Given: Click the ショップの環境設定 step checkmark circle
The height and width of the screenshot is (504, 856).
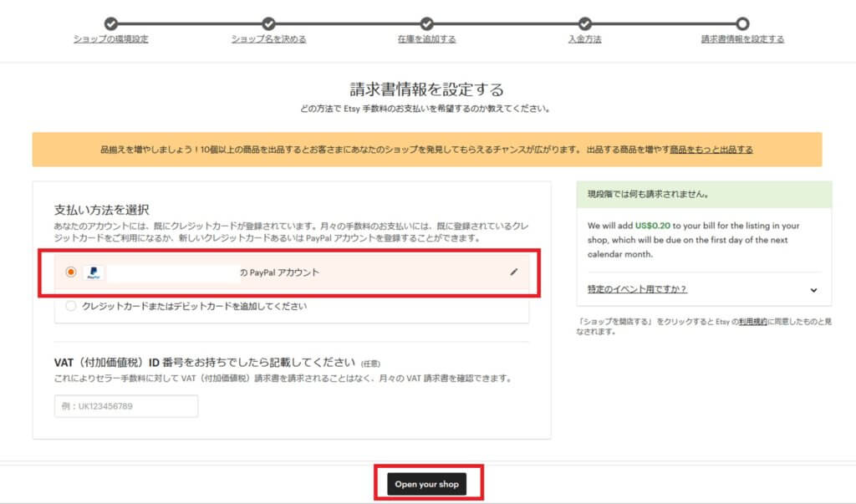Looking at the screenshot, I should [111, 23].
